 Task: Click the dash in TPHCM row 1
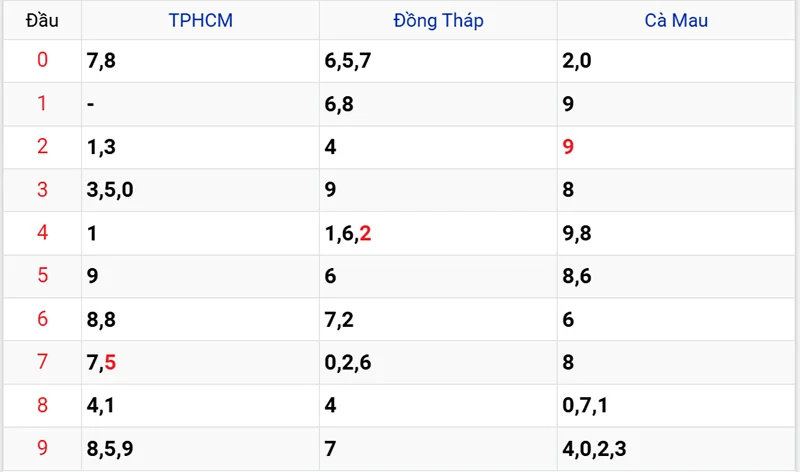(x=91, y=104)
